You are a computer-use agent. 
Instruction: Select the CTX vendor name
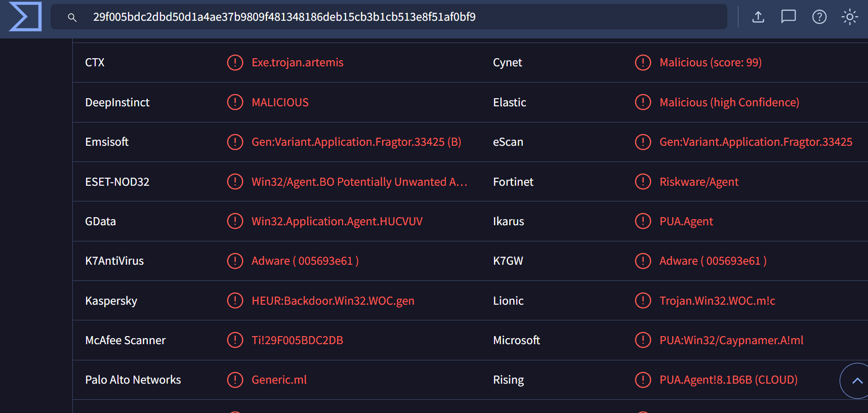coord(95,62)
